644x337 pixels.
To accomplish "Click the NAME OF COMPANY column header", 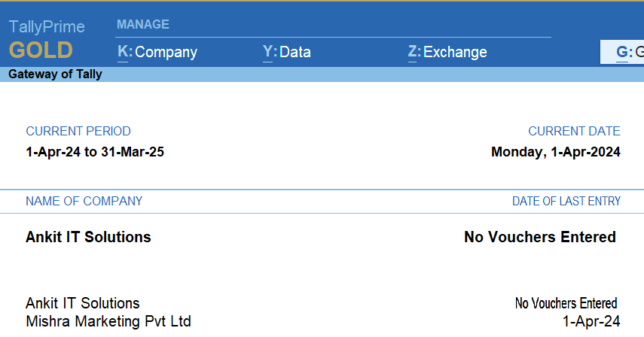I will coord(84,201).
